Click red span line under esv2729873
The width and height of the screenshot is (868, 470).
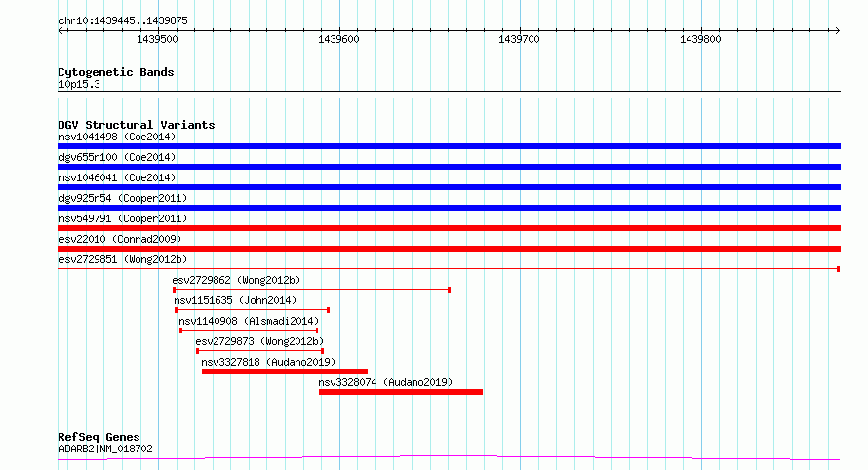tap(260, 351)
